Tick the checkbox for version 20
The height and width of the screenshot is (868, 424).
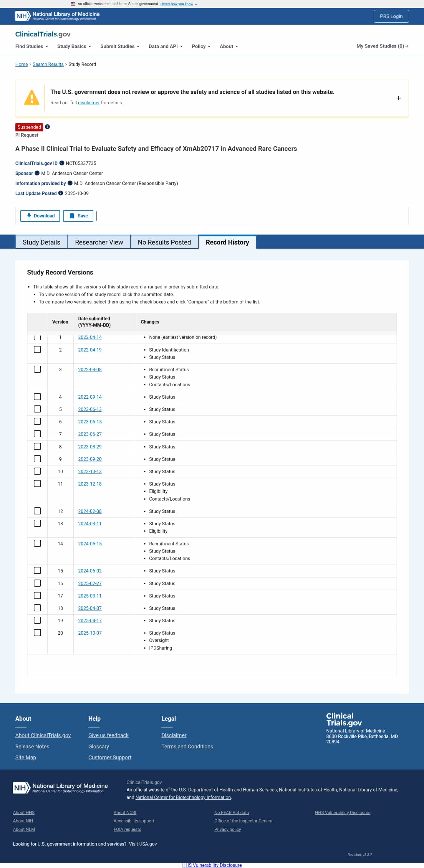click(x=37, y=633)
